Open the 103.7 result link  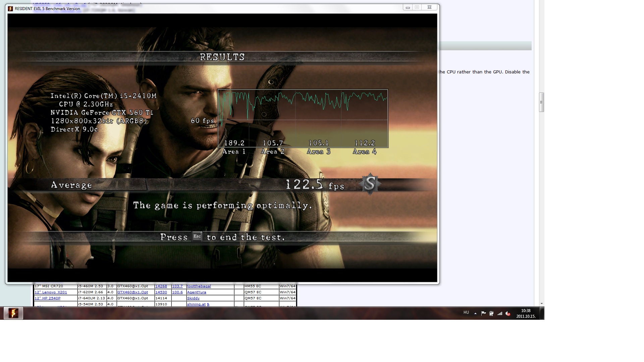click(177, 286)
